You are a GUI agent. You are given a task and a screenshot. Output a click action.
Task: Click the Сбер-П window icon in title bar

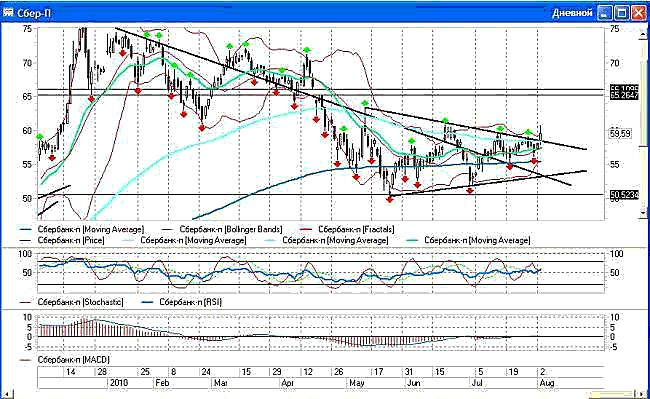pos(8,13)
